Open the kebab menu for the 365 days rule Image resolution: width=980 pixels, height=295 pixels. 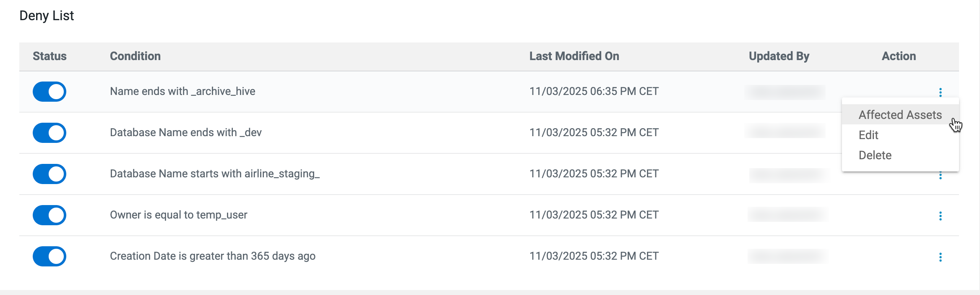tap(940, 257)
